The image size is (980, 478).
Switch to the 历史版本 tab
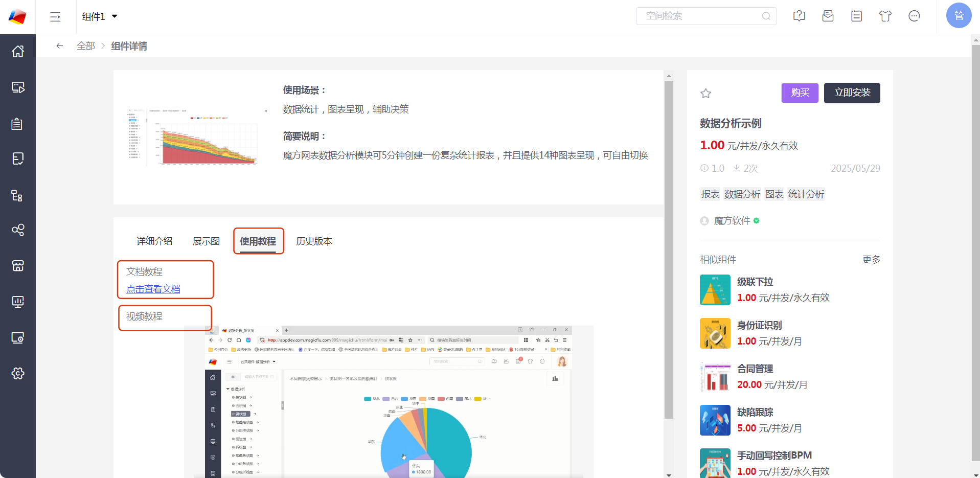tap(314, 241)
